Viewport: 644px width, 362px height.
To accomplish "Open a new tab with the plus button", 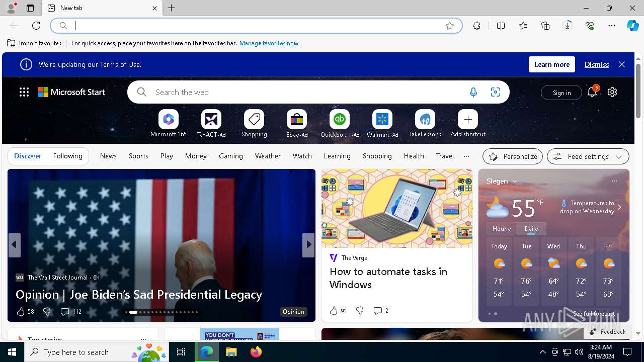I will coord(172,8).
